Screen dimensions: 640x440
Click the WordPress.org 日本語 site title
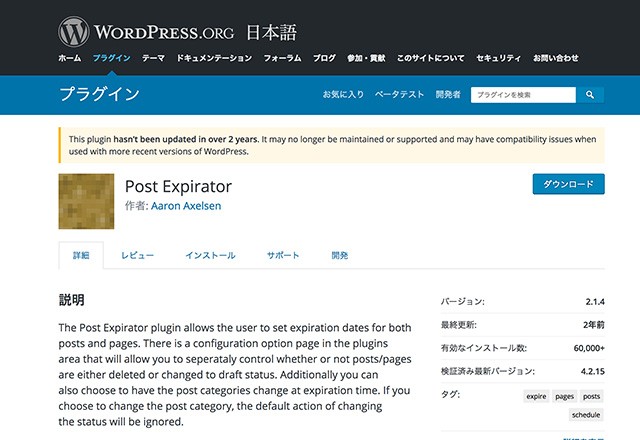[195, 32]
